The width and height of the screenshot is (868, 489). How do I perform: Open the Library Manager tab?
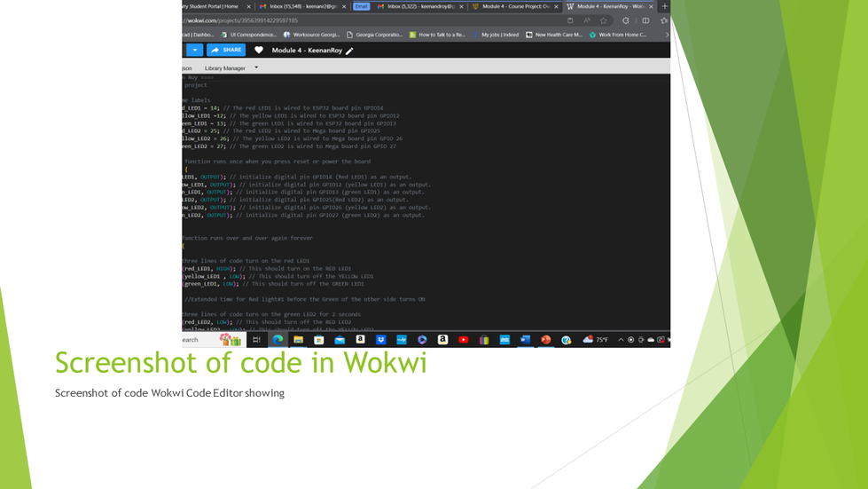224,68
